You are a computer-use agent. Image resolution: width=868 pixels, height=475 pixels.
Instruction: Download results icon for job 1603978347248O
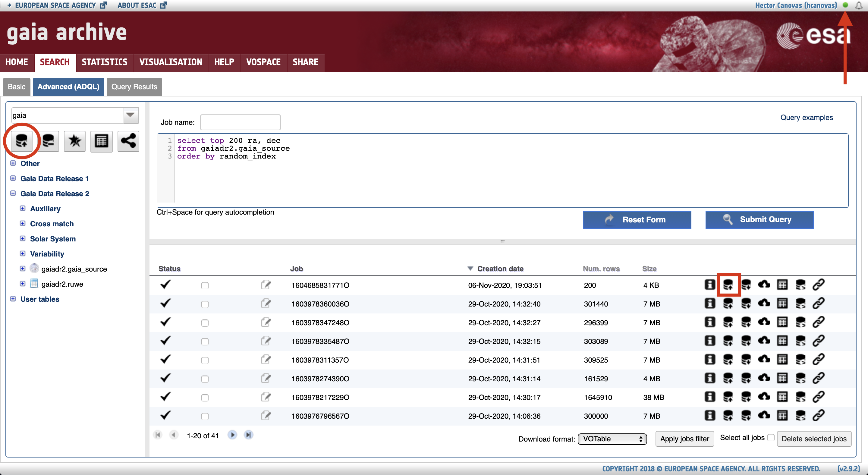[x=746, y=322]
